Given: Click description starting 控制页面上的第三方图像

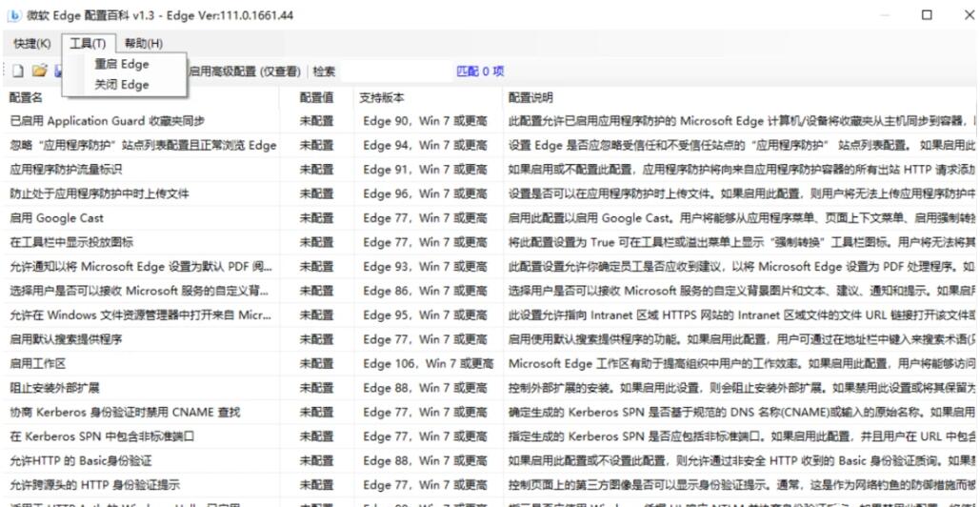Looking at the screenshot, I should (x=742, y=485).
